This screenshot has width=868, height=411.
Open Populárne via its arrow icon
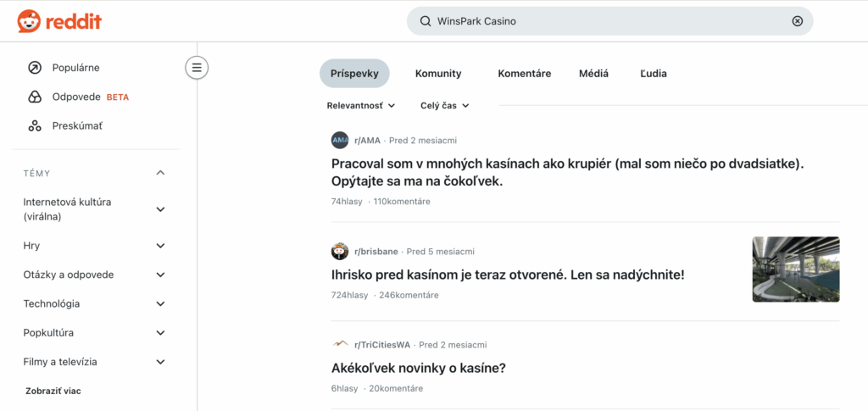coord(35,68)
